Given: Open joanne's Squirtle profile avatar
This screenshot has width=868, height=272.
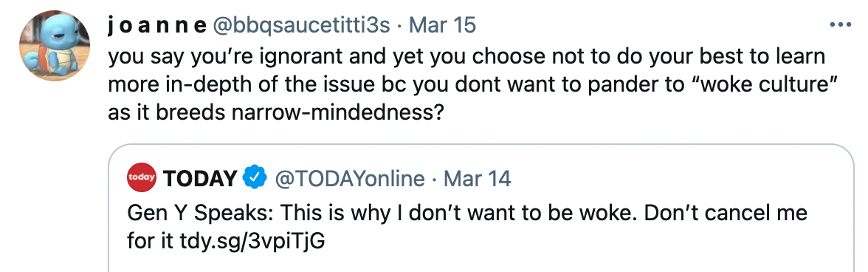Looking at the screenshot, I should [55, 46].
